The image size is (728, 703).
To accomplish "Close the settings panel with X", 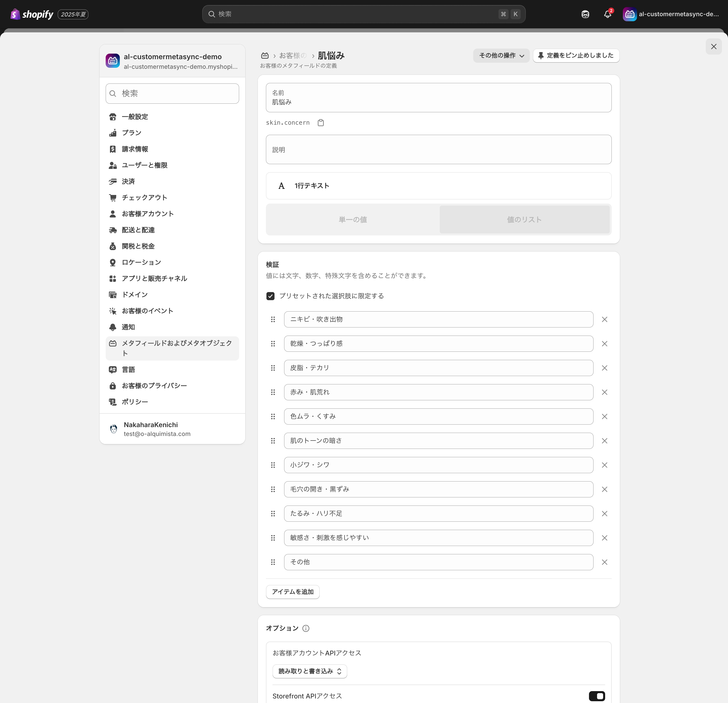I will [x=714, y=47].
